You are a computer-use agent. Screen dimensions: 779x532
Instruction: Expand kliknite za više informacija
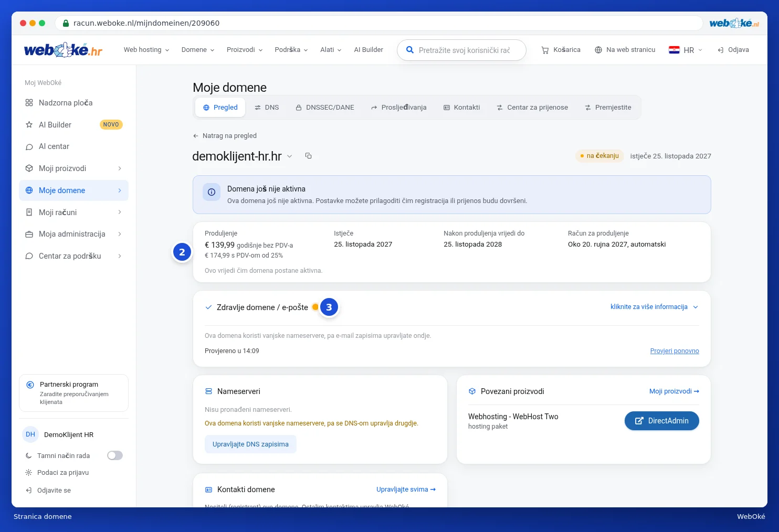pos(654,307)
